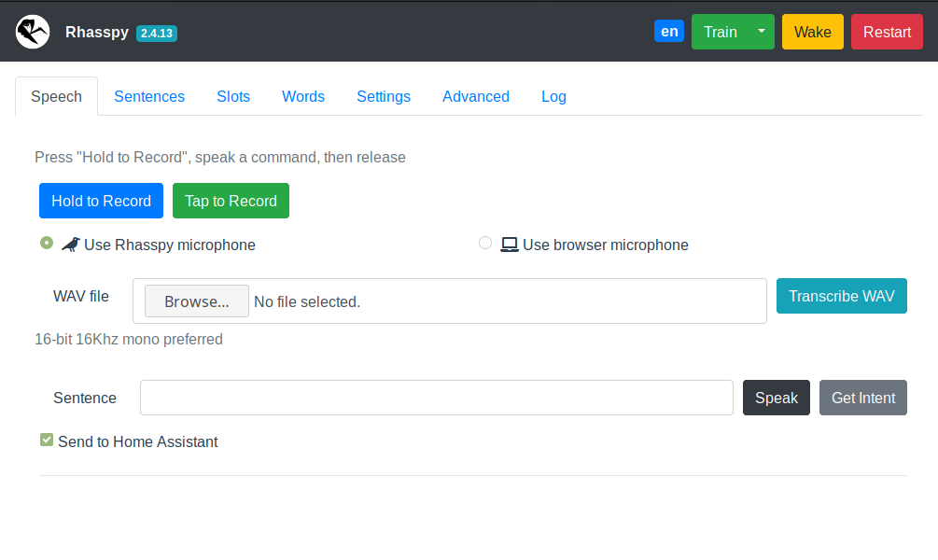Viewport: 938px width, 560px height.
Task: Switch to the Speech tab
Action: [56, 96]
